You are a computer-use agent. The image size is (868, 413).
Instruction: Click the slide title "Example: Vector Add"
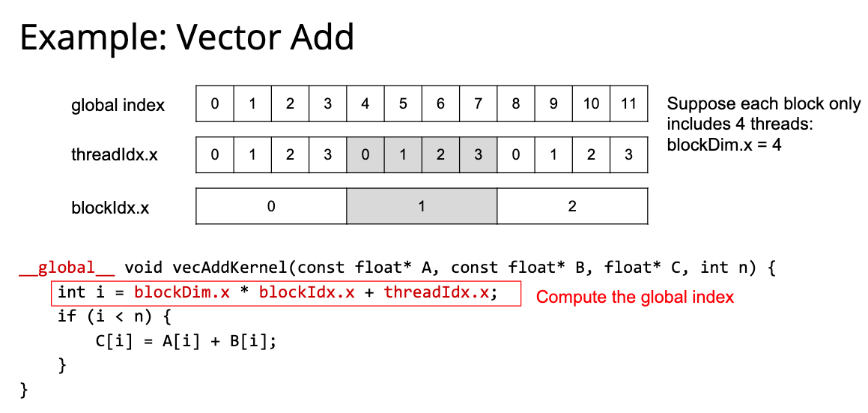(186, 37)
